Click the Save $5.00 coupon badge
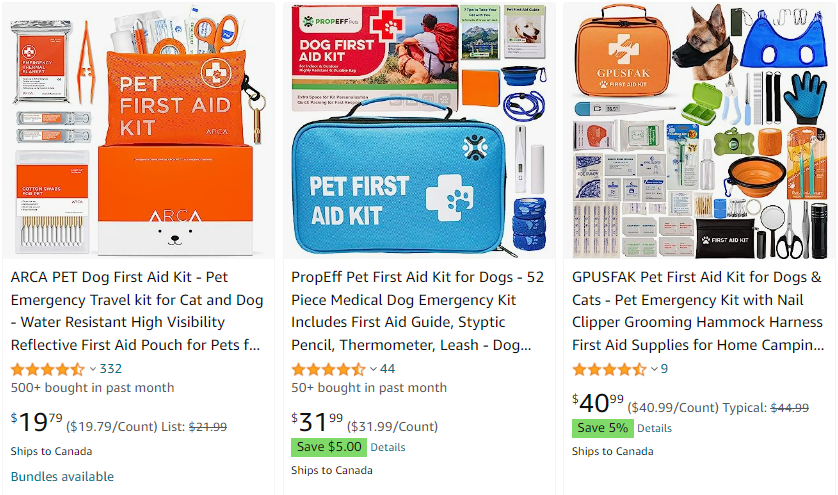 pos(329,447)
